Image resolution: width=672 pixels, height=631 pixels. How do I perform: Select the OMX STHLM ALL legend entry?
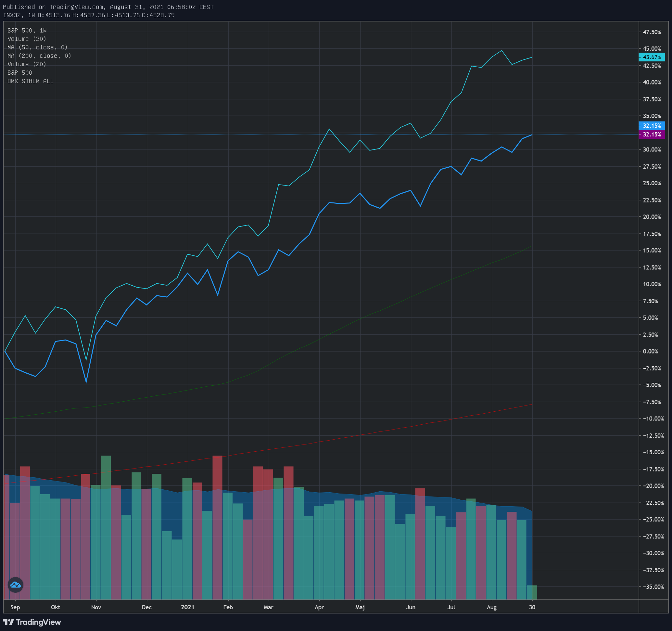pos(31,81)
